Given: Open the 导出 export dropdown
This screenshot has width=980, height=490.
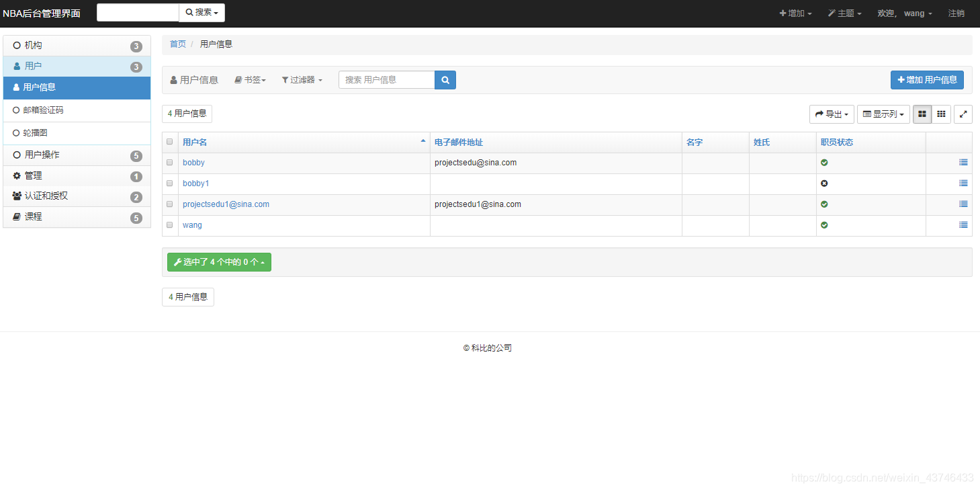Looking at the screenshot, I should click(832, 114).
